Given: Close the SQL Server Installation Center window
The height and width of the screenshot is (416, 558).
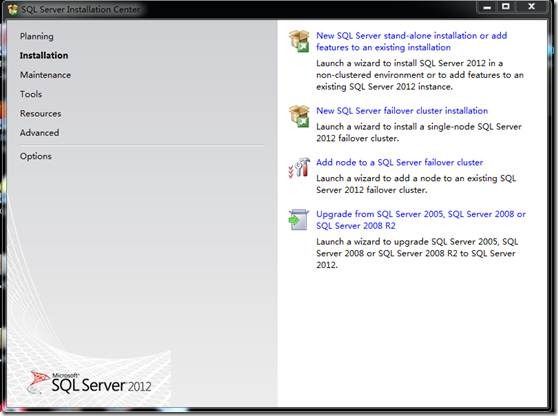Looking at the screenshot, I should pyautogui.click(x=531, y=7).
